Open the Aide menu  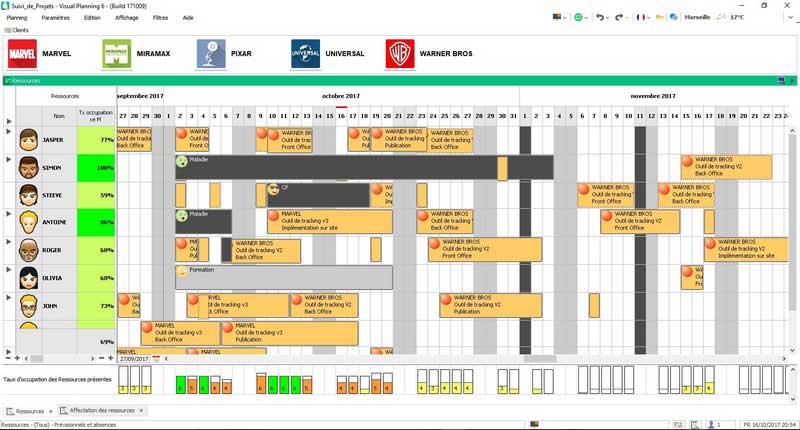[188, 18]
